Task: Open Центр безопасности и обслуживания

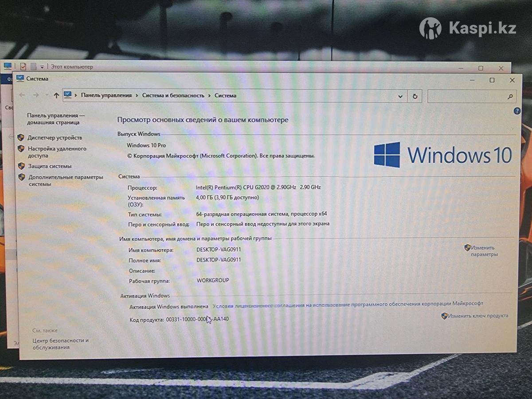Action: [x=60, y=344]
